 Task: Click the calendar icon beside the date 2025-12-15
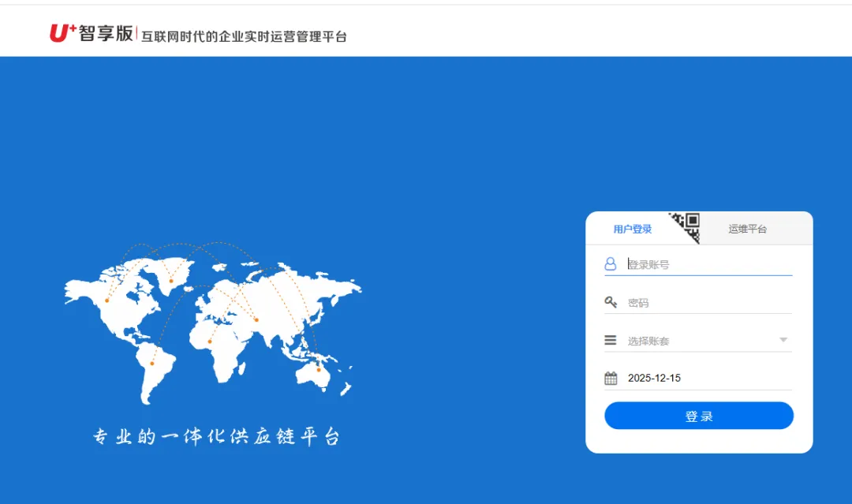(611, 377)
